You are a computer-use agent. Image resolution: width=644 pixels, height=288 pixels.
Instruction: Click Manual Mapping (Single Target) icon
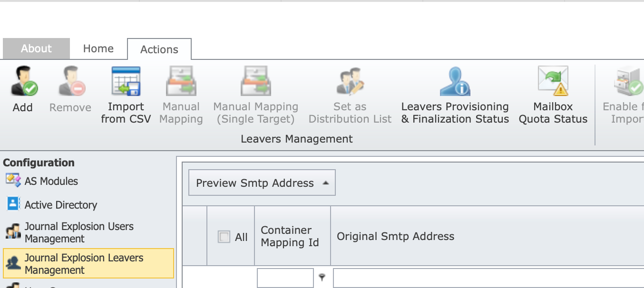pos(256,82)
